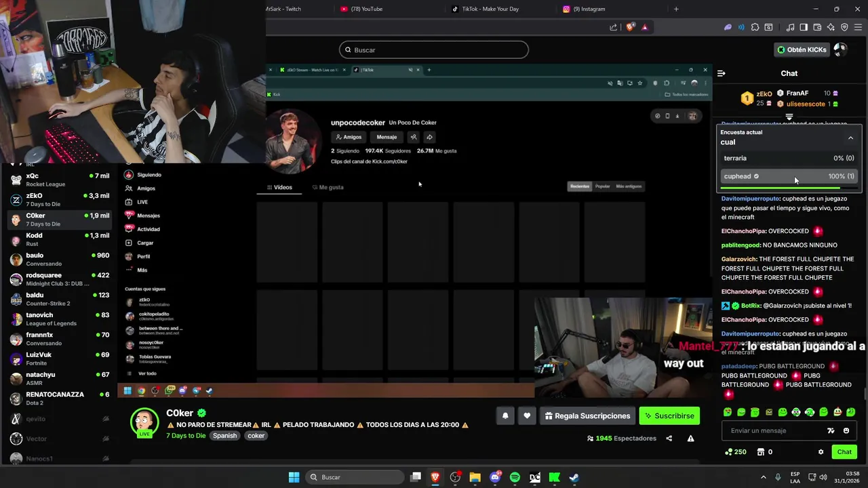The width and height of the screenshot is (868, 488).
Task: Open RENATOCANAZZA channel in sidebar
Action: (x=60, y=399)
